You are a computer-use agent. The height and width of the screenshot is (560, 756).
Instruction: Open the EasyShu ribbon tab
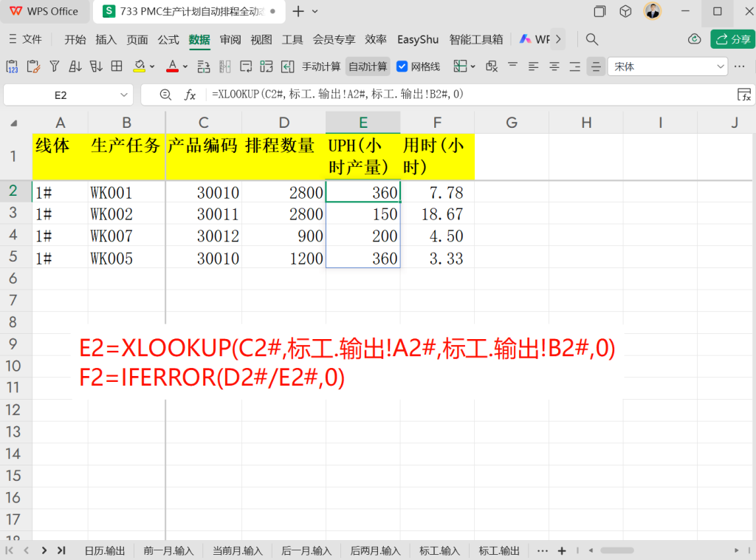coord(418,40)
